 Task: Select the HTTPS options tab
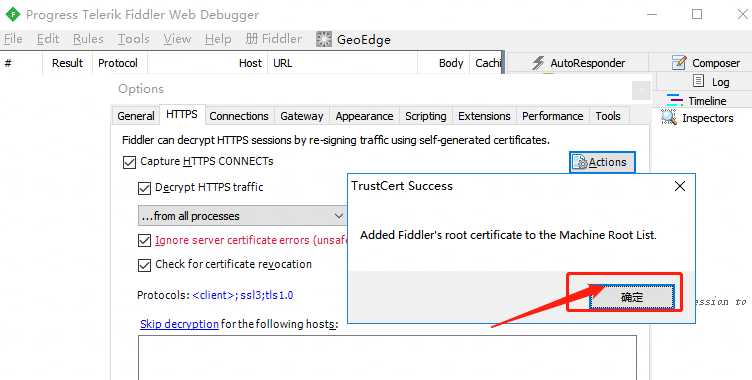coord(182,115)
